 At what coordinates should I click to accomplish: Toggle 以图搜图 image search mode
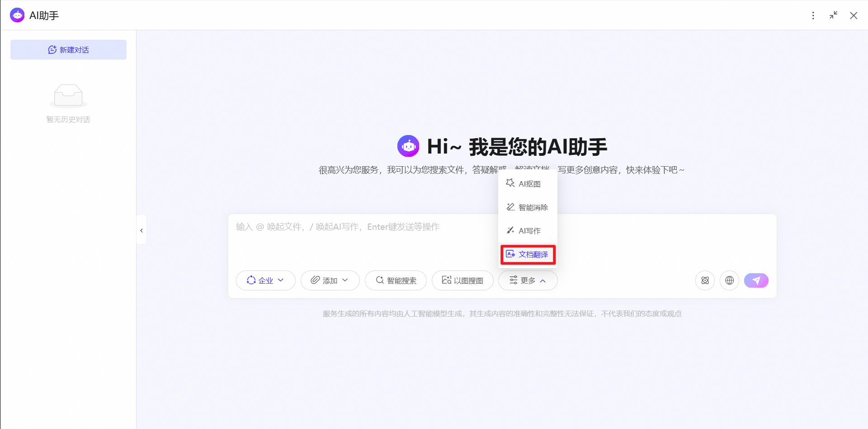pos(462,280)
